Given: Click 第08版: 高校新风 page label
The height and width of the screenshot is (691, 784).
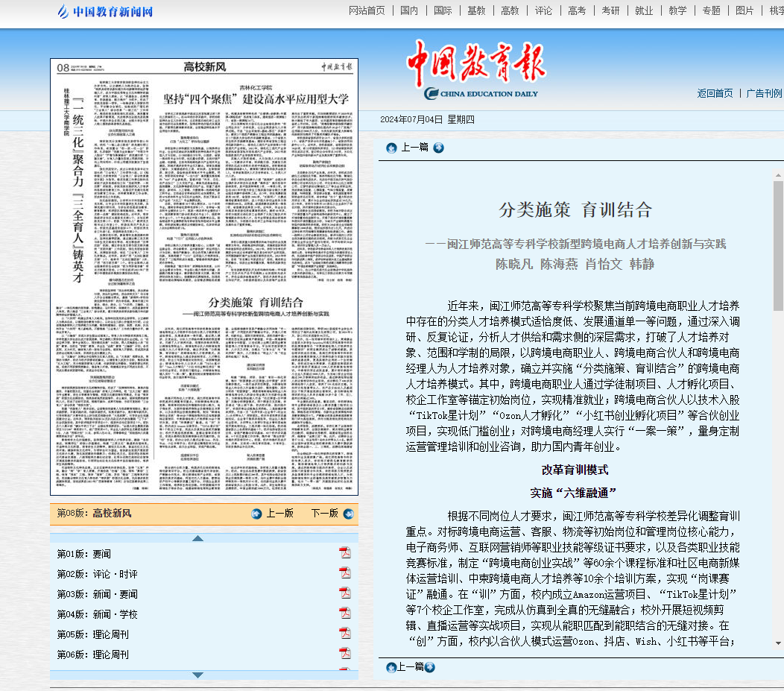Looking at the screenshot, I should [x=94, y=514].
